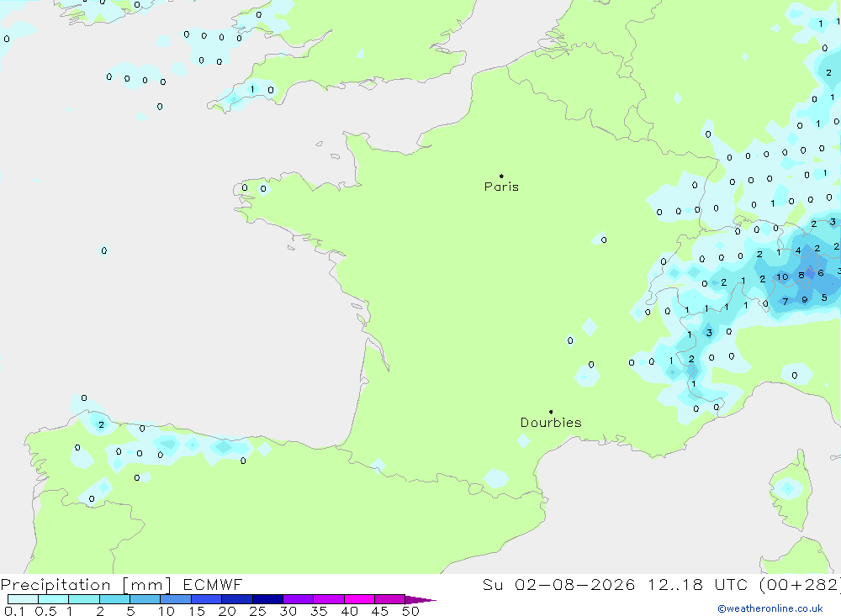
Task: Click the 3 mm value in southeast France
Action: [709, 333]
